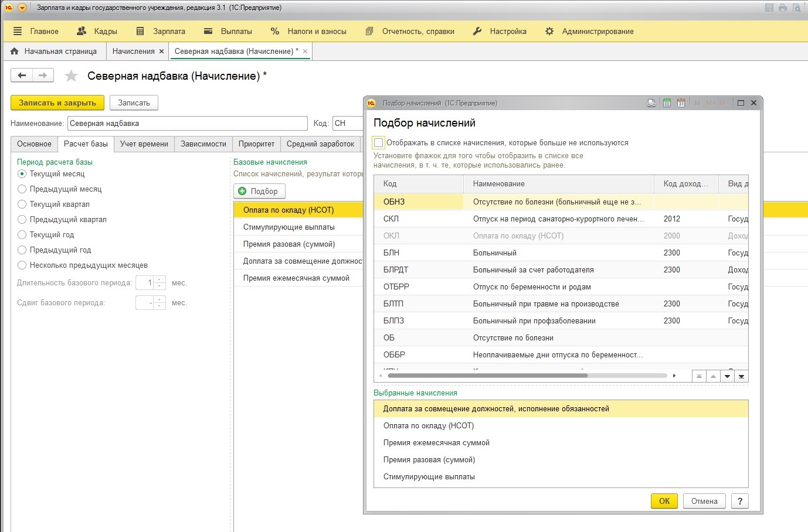Image resolution: width=808 pixels, height=532 pixels.
Task: Open help with the ? button
Action: [x=740, y=501]
